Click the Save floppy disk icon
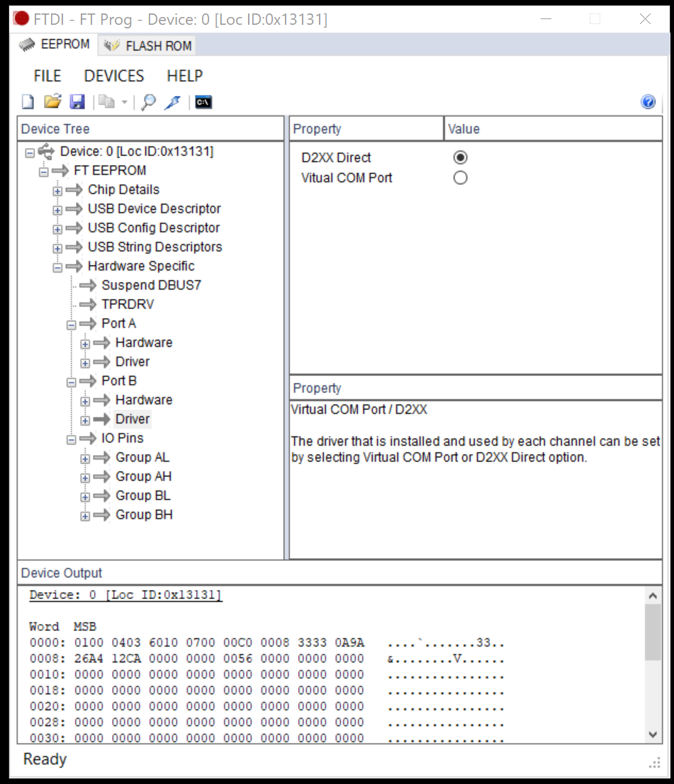The width and height of the screenshot is (674, 784). tap(77, 102)
